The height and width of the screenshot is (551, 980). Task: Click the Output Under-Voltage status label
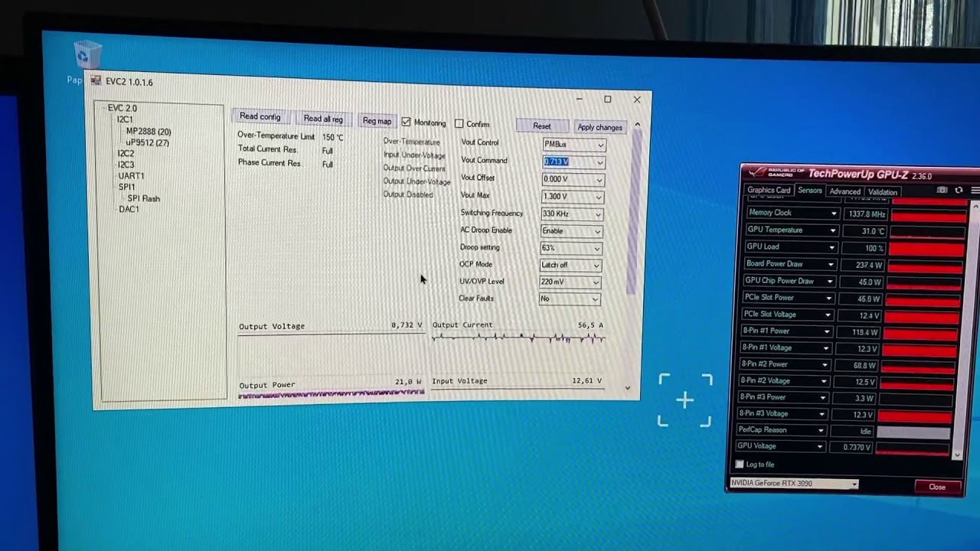(x=416, y=181)
